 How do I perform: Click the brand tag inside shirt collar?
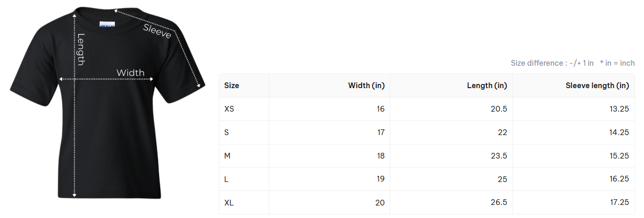(107, 25)
